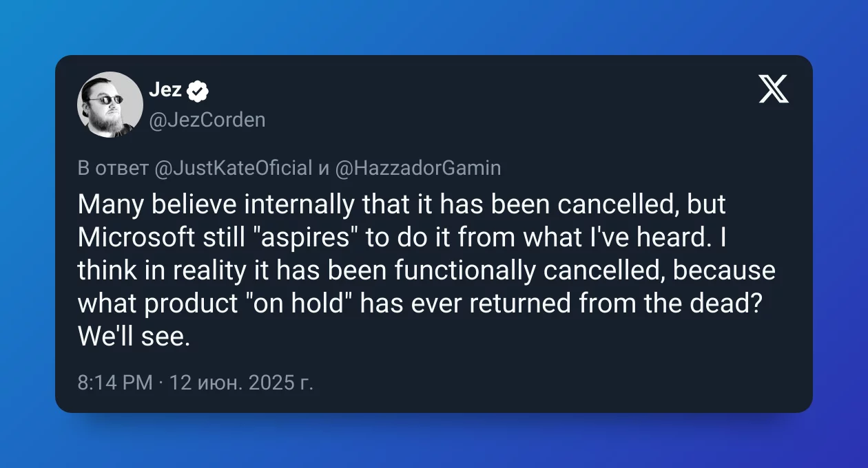The width and height of the screenshot is (868, 468).
Task: Click the word Microsoft in the tweet
Action: 136,237
